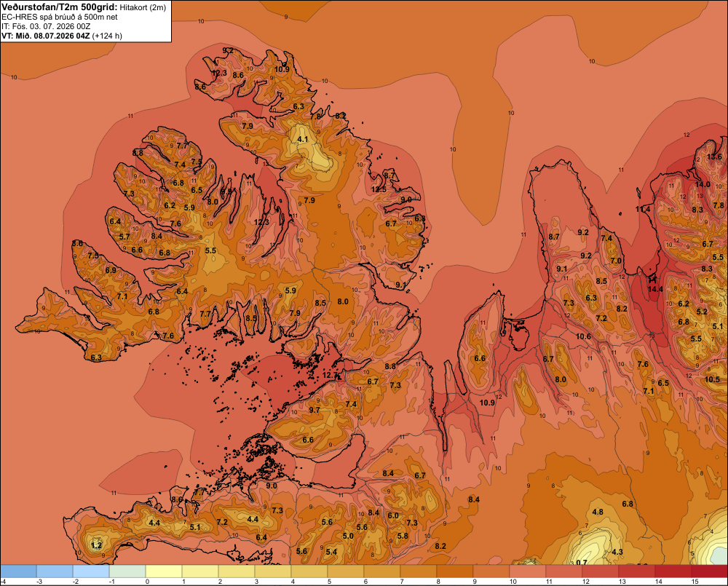
Task: Select the pale green legend swatch between -1 and 0
Action: pyautogui.click(x=127, y=571)
